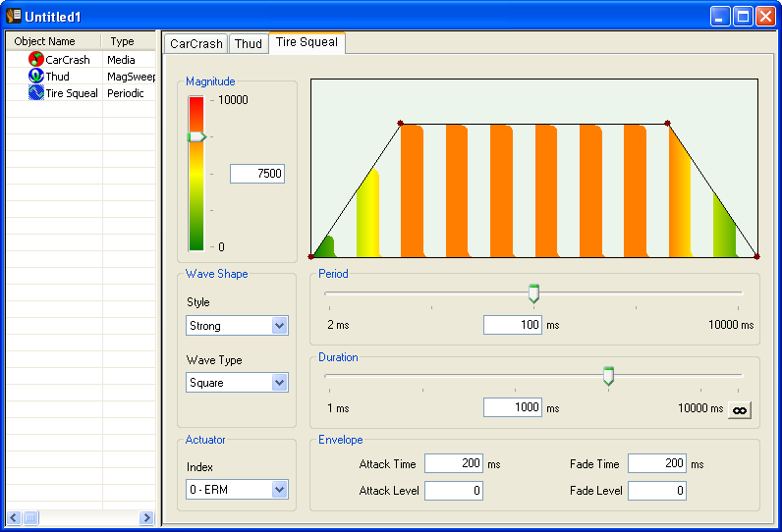Click the attack-end envelope point on graph
The image size is (782, 532).
pos(400,123)
